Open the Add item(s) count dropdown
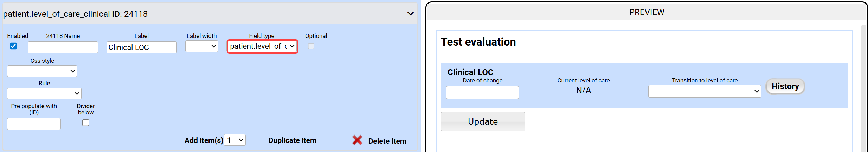868x152 pixels. (x=235, y=140)
